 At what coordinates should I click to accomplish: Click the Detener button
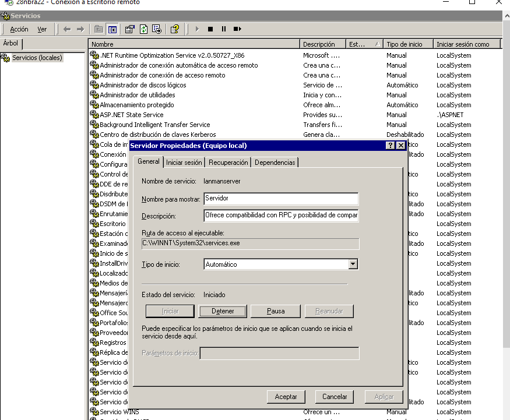click(x=223, y=311)
